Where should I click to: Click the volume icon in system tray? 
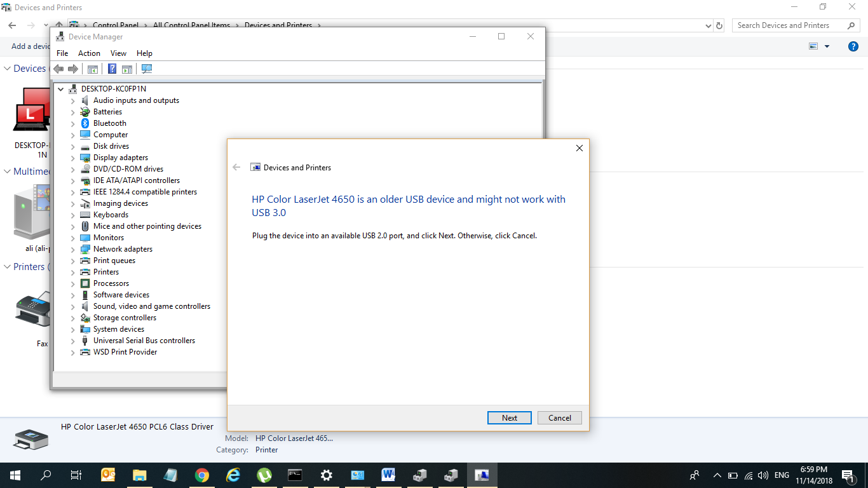[763, 475]
